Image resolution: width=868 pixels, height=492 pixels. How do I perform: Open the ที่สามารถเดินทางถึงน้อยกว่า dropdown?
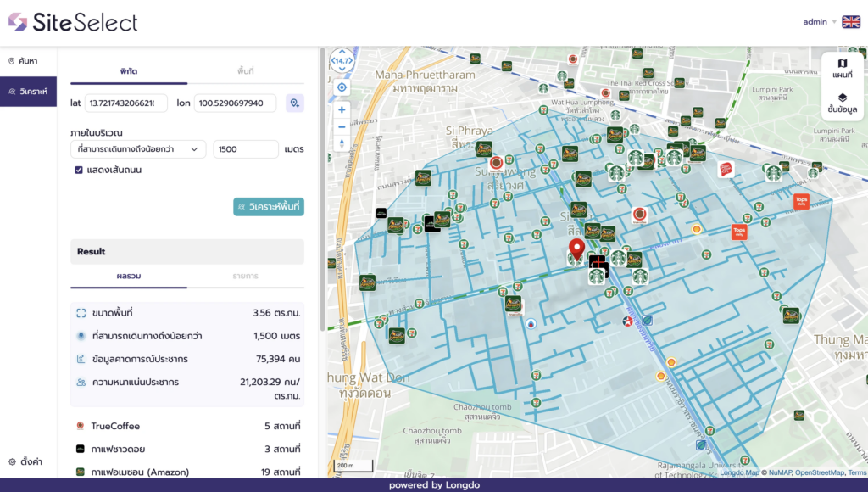click(x=138, y=149)
